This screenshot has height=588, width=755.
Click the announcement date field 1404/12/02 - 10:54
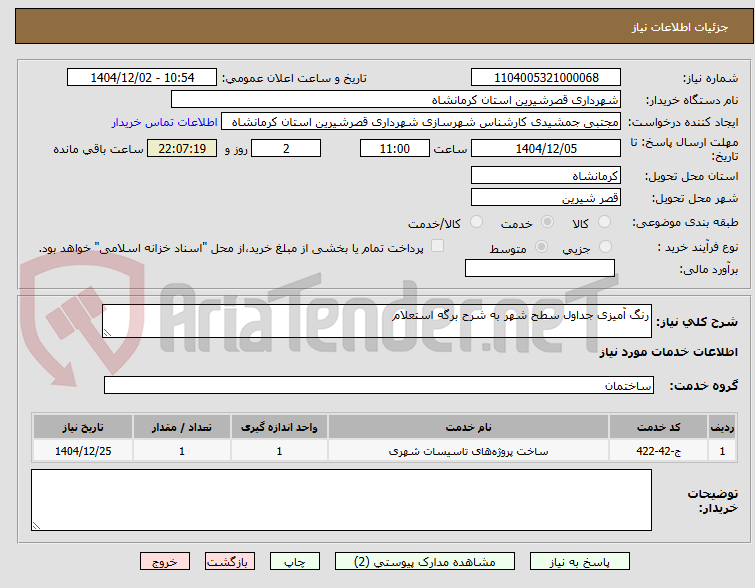point(142,78)
